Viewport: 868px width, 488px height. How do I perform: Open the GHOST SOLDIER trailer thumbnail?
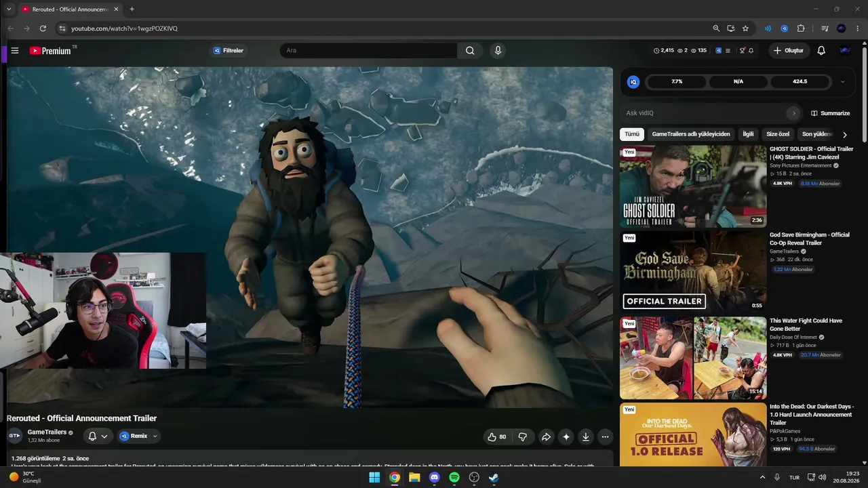pyautogui.click(x=693, y=186)
